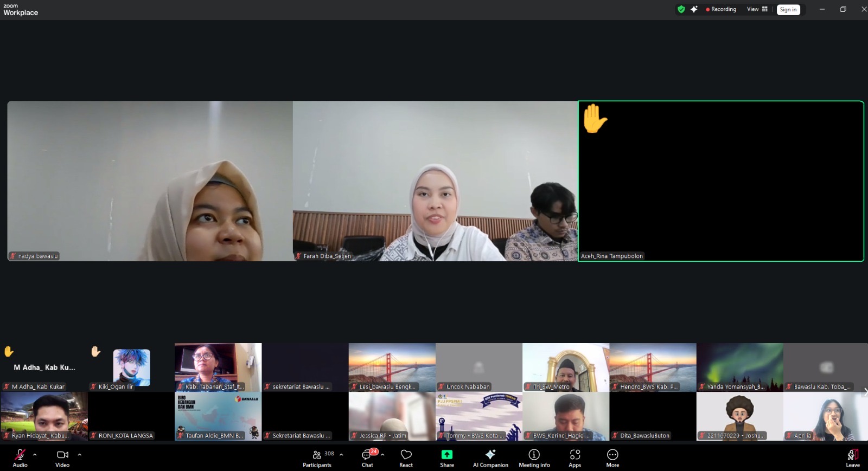Click the Sign in button
Image resolution: width=868 pixels, height=471 pixels.
[x=788, y=10]
